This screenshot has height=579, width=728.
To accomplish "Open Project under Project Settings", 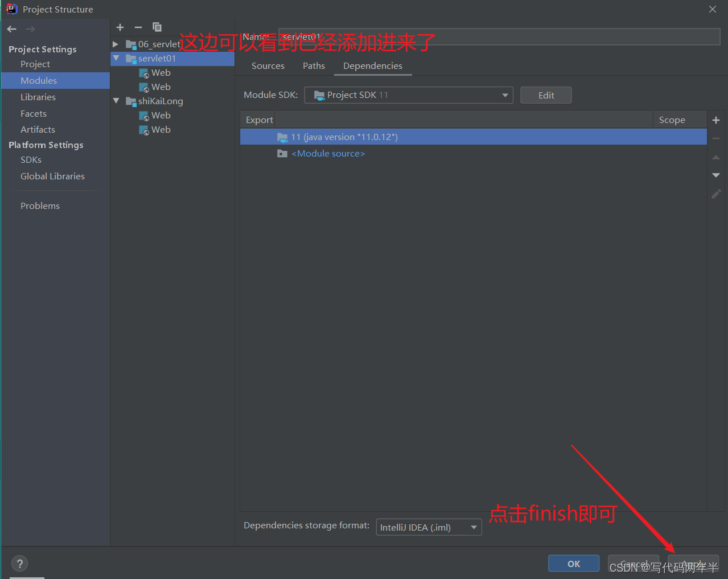I will [x=35, y=64].
